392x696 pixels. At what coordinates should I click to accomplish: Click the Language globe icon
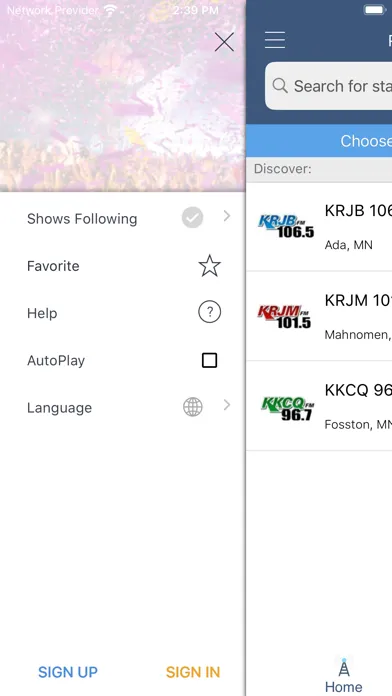(x=193, y=407)
